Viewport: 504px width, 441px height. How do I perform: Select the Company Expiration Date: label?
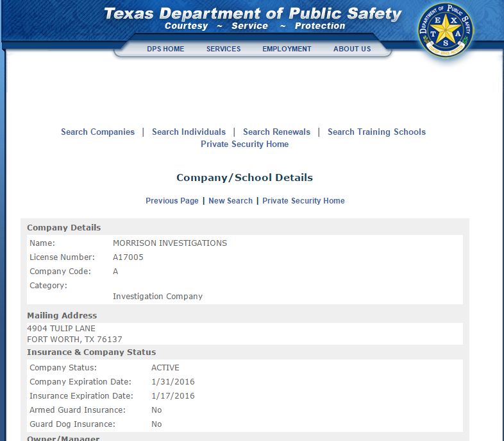[x=80, y=382]
